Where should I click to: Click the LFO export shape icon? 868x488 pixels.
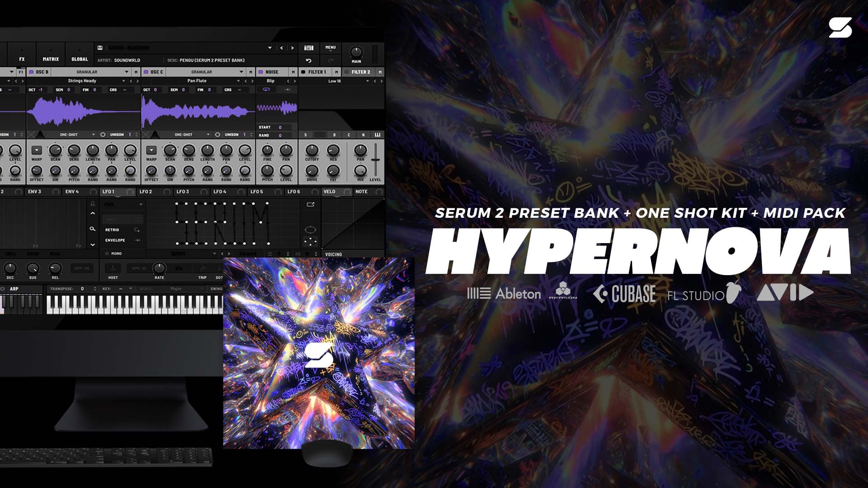[311, 205]
